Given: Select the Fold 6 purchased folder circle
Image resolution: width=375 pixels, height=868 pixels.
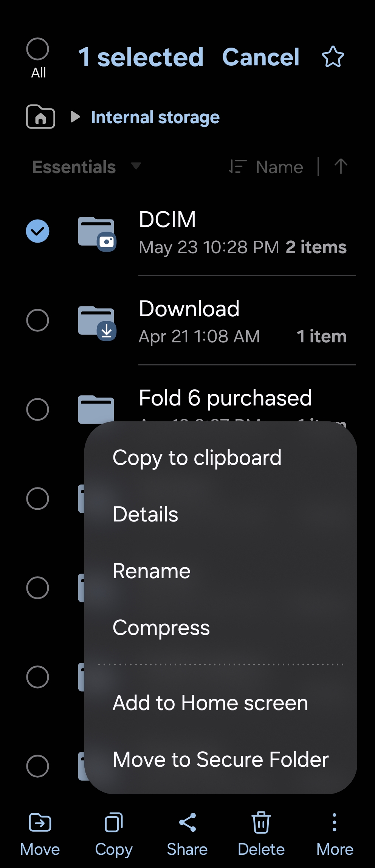Looking at the screenshot, I should pos(37,409).
